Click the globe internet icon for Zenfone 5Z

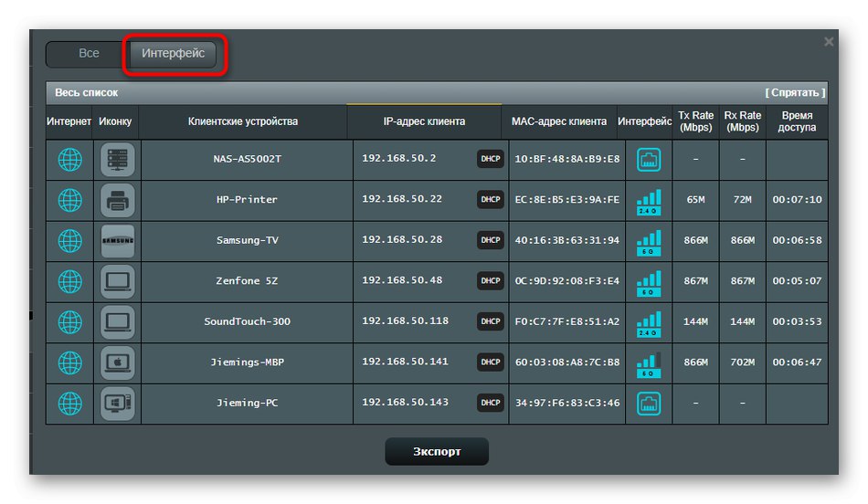click(69, 281)
